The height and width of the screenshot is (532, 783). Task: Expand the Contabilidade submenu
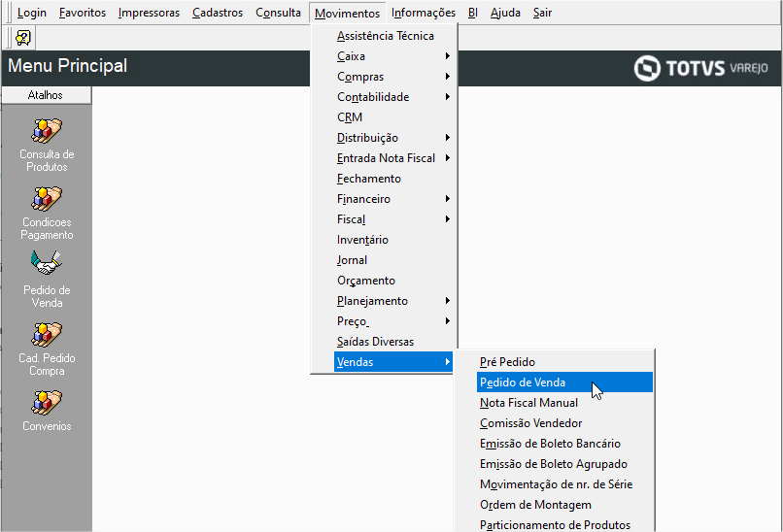393,97
